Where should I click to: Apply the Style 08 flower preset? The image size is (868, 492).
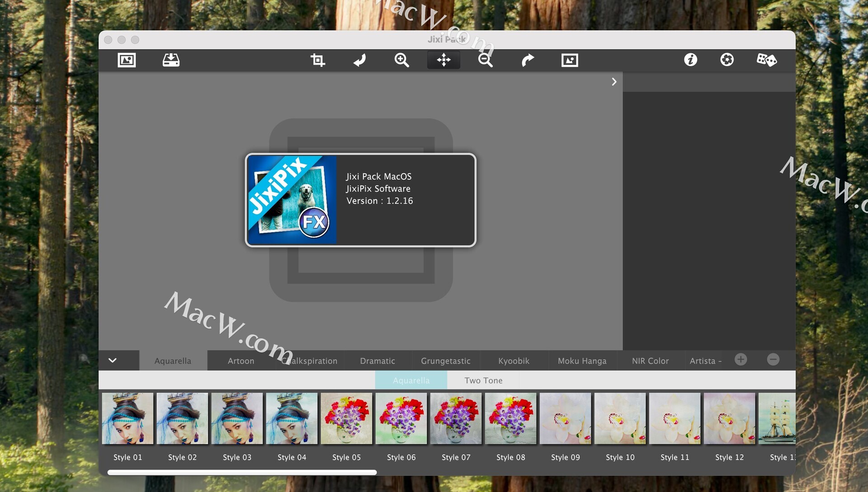[x=510, y=418]
